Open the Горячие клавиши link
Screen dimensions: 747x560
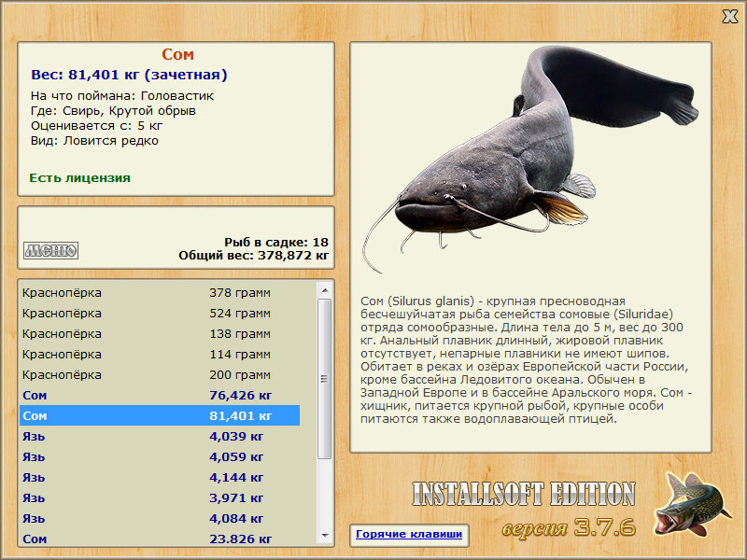pos(409,534)
